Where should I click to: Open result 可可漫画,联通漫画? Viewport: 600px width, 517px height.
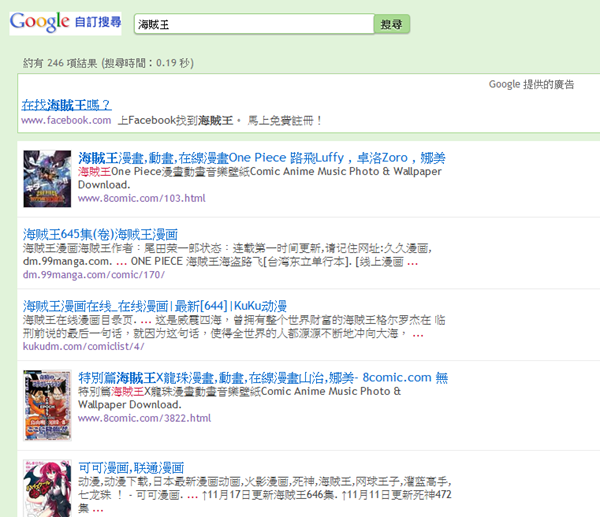tap(131, 467)
